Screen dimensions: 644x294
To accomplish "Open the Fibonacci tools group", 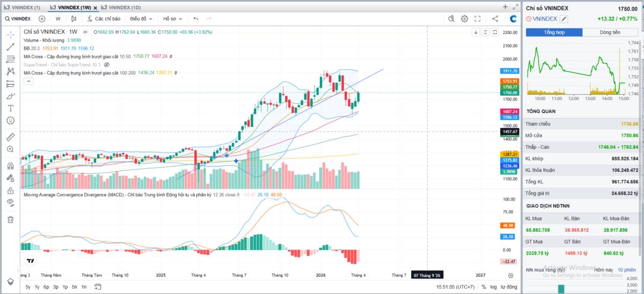I will click(x=11, y=59).
